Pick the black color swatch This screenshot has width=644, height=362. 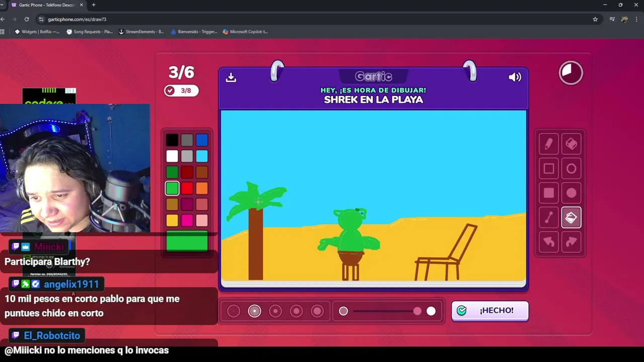pyautogui.click(x=172, y=140)
